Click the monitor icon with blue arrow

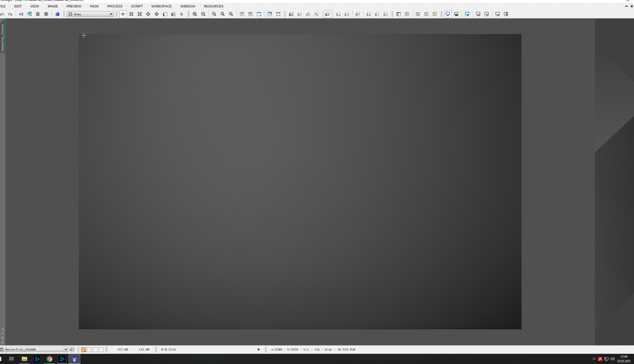(x=467, y=14)
